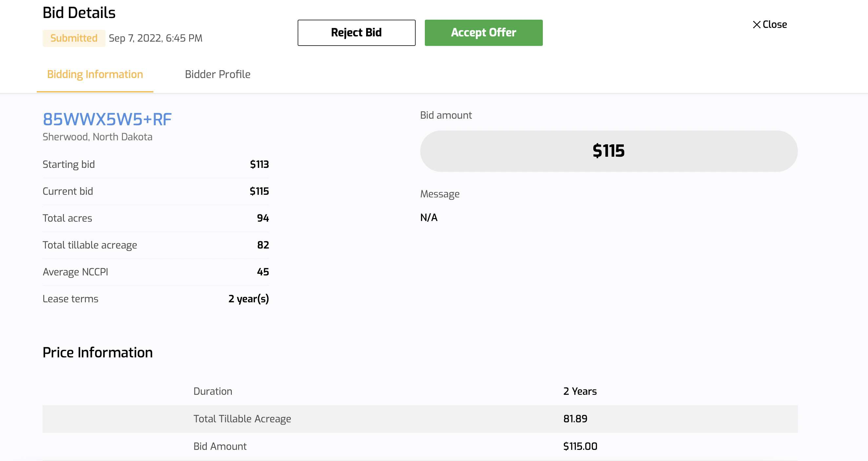Screen dimensions: 868x461
Task: Click the X icon next to Close
Action: [757, 25]
